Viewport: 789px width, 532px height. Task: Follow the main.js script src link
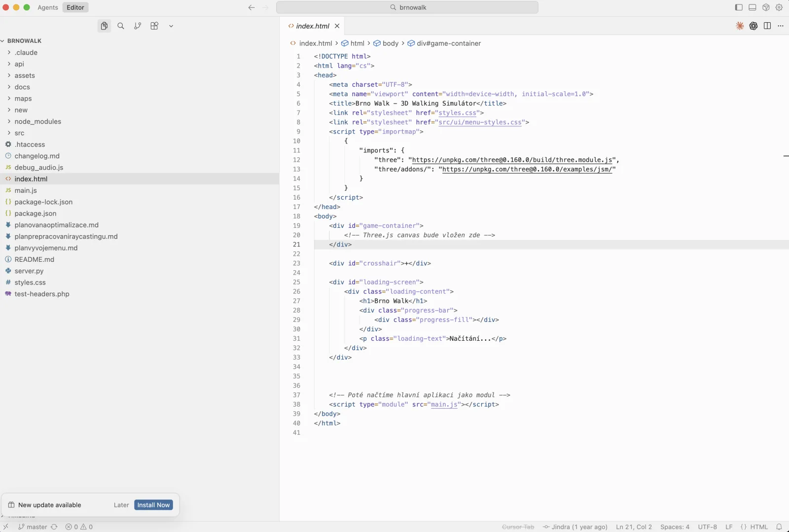tap(444, 405)
